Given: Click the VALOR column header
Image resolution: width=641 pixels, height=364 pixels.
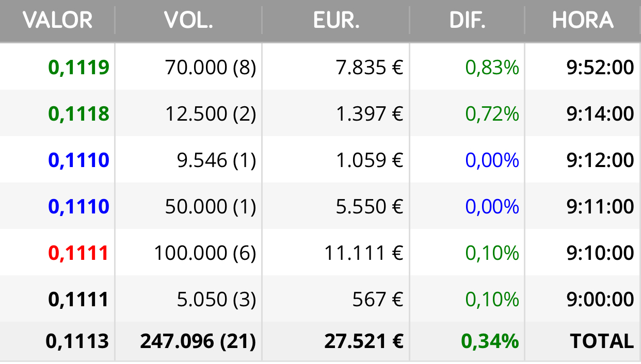Looking at the screenshot, I should [58, 20].
